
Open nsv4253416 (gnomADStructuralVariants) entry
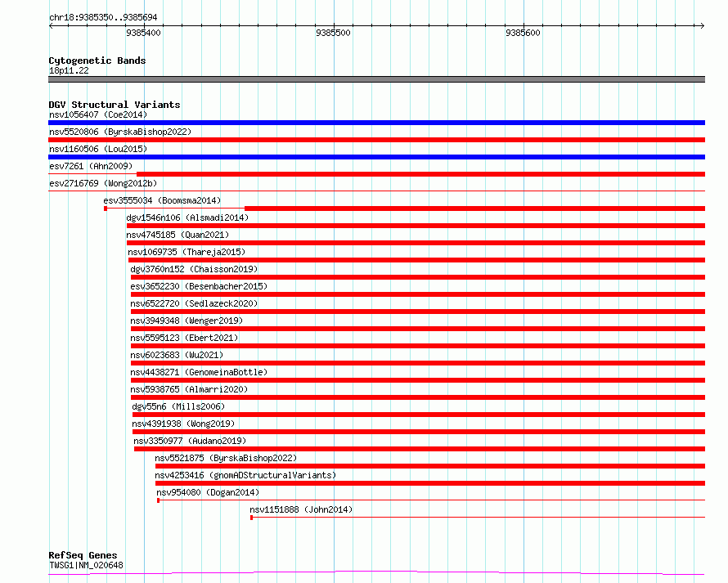[x=245, y=475]
